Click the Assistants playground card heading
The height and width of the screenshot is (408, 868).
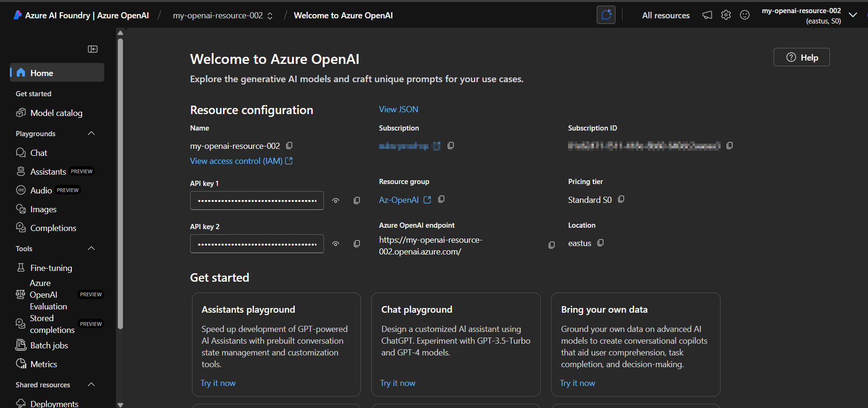248,309
